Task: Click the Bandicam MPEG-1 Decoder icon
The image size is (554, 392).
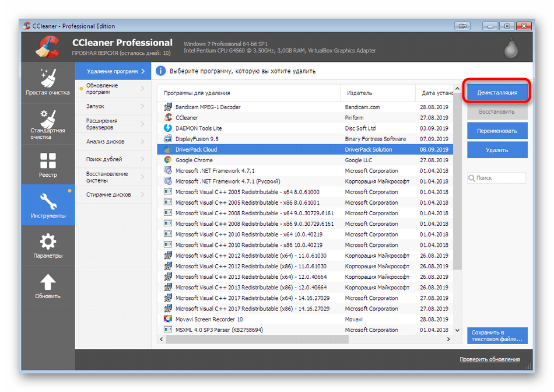Action: pos(168,107)
